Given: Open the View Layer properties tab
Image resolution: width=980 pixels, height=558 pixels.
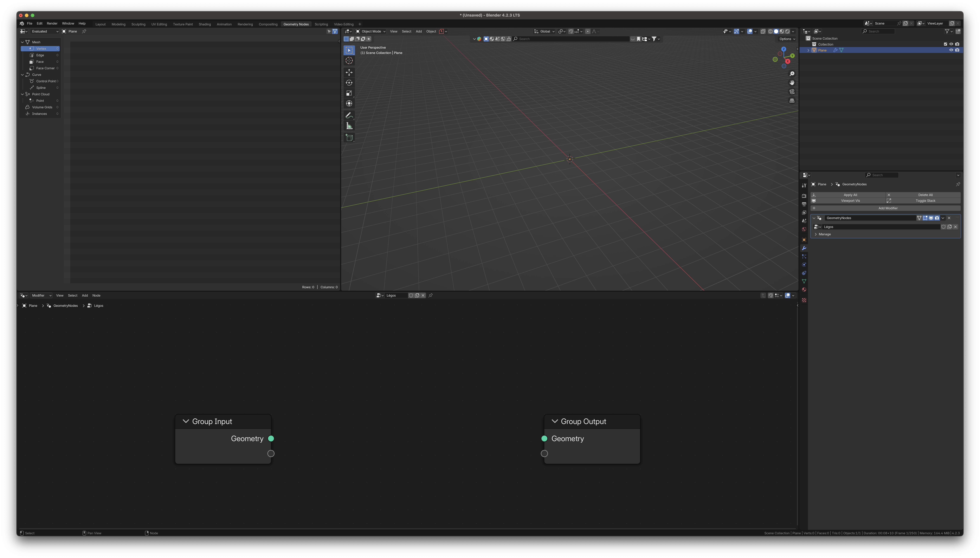Looking at the screenshot, I should (x=804, y=213).
